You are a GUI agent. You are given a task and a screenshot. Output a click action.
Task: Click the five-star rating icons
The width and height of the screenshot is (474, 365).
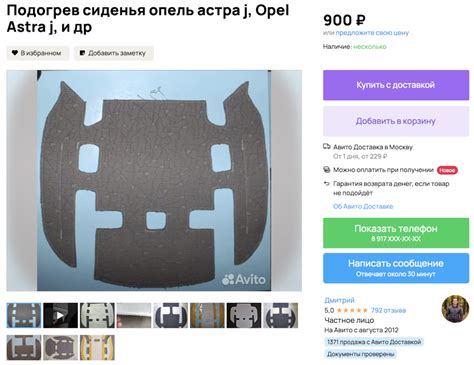click(x=352, y=310)
